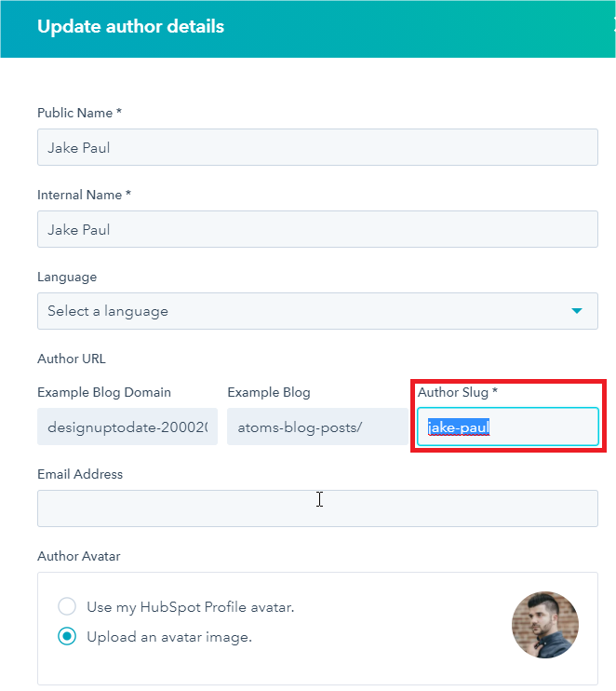Click the Example Blog Domain field
Viewport: 616px width, 691px height.
point(127,427)
